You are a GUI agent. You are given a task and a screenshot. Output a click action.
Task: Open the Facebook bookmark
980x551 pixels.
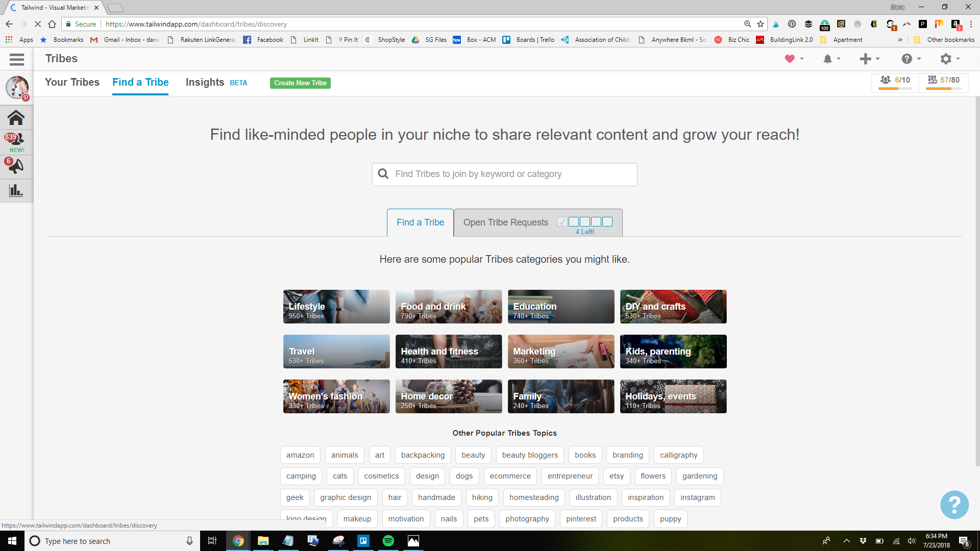[x=263, y=40]
